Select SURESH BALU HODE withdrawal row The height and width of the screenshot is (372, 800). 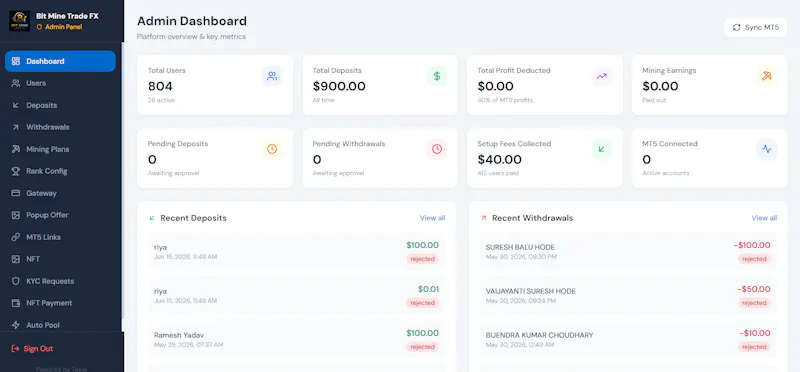pyautogui.click(x=628, y=252)
